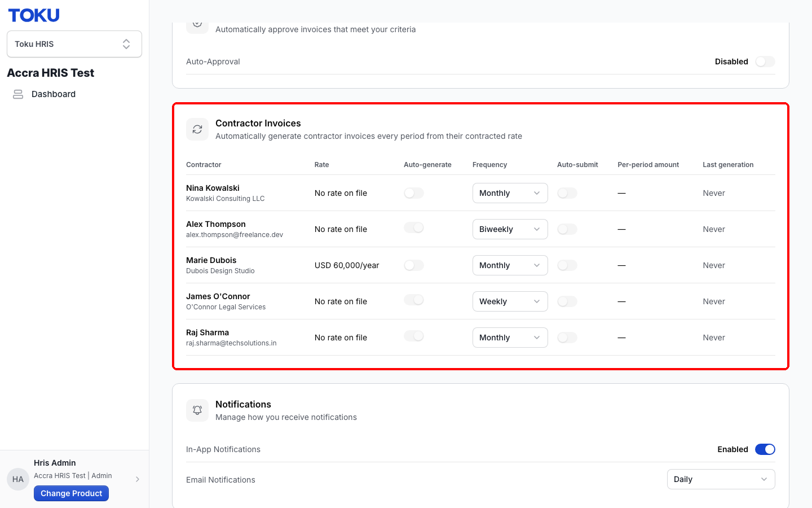
Task: Click the Notifications bell icon
Action: tap(197, 410)
